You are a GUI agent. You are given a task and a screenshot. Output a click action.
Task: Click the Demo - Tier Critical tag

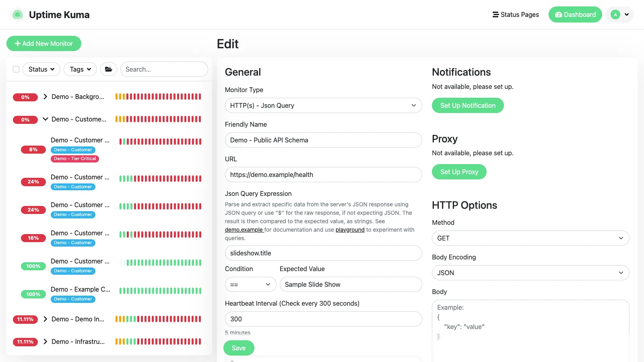(75, 158)
